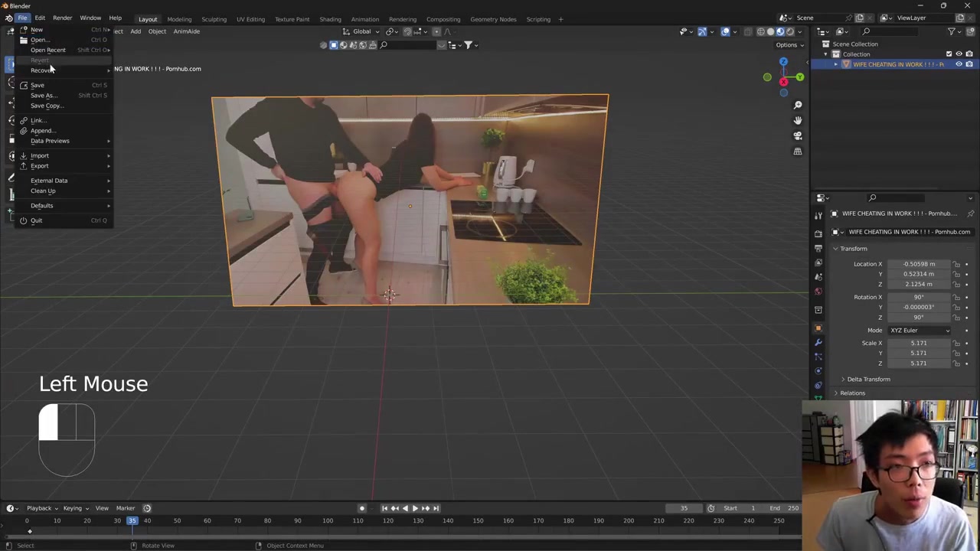The height and width of the screenshot is (551, 980).
Task: Click frame 100 on the timeline ruler
Action: click(x=328, y=521)
